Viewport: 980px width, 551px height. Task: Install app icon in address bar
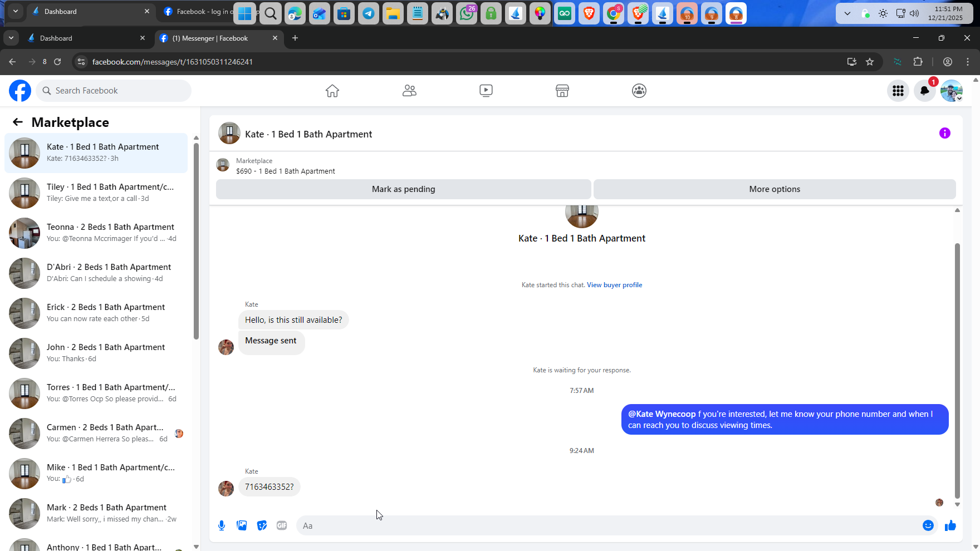pos(851,62)
